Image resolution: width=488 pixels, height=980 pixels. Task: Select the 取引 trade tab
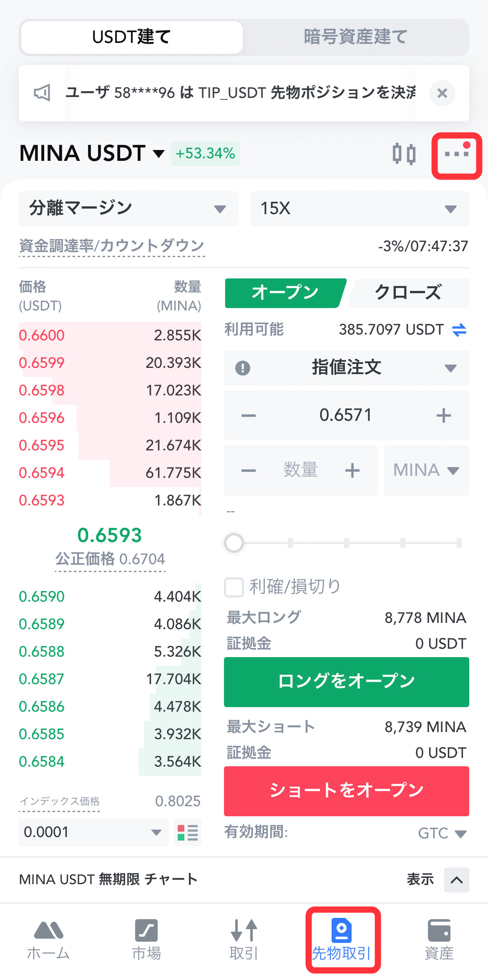tap(244, 940)
